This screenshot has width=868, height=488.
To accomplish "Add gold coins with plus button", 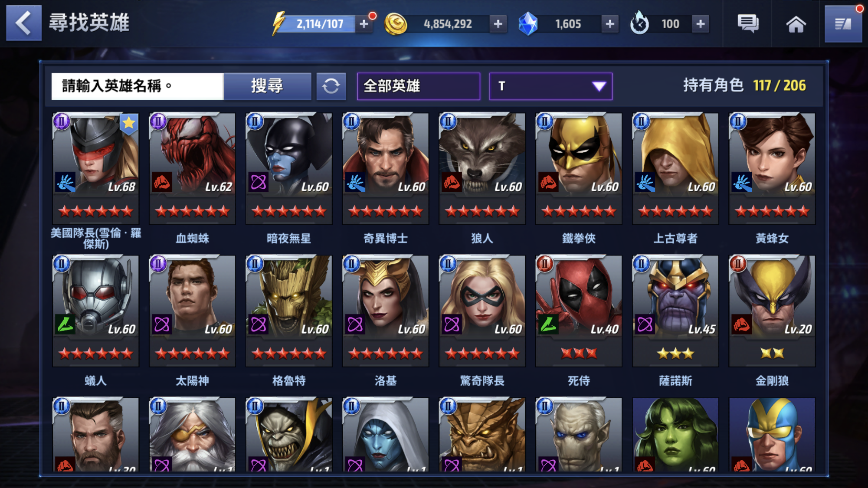I will [x=498, y=24].
